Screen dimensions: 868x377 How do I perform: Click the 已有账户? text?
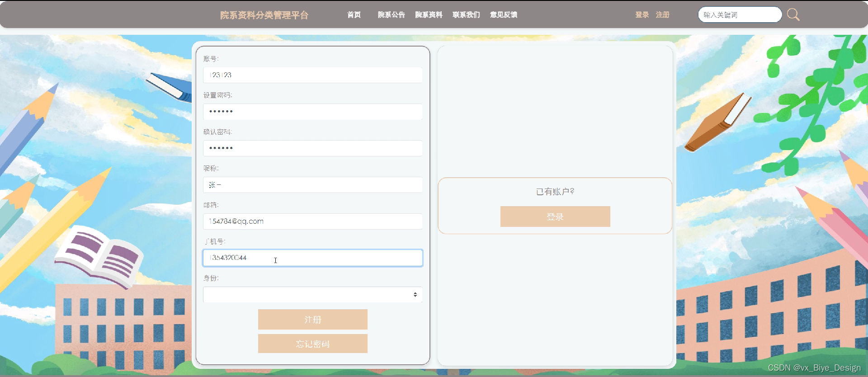click(x=555, y=192)
